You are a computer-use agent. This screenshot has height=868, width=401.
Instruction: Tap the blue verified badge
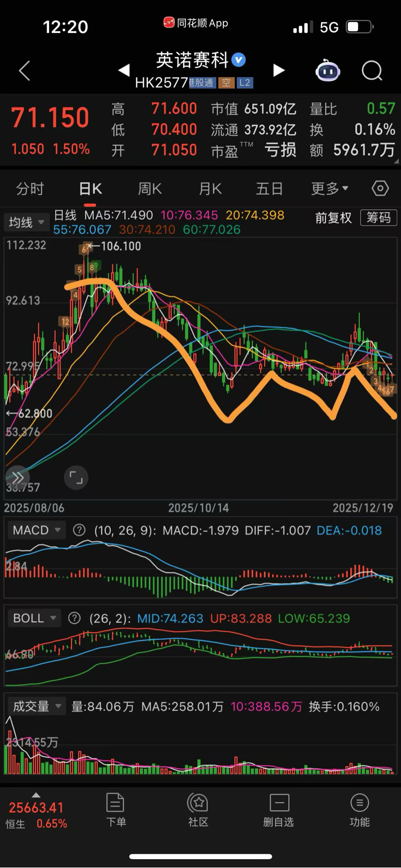coord(239,60)
